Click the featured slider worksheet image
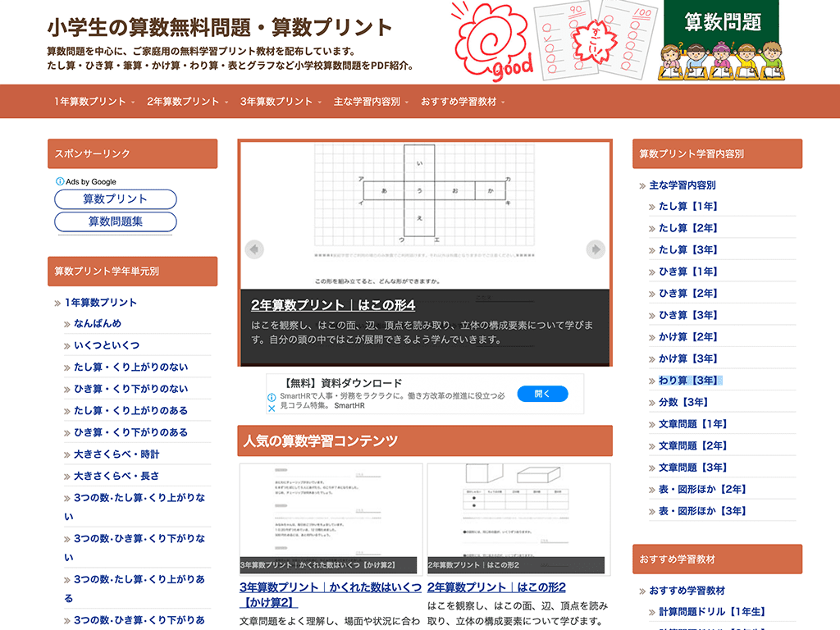This screenshot has width=840, height=630. pyautogui.click(x=425, y=216)
